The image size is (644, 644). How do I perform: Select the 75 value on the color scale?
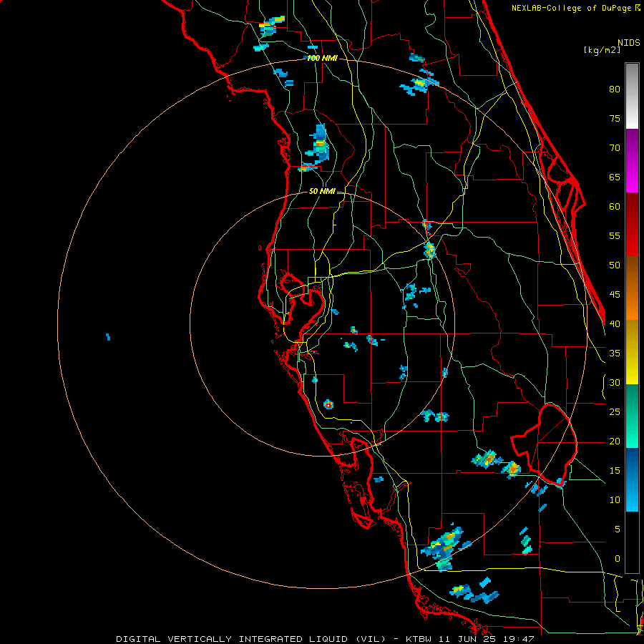pos(615,118)
